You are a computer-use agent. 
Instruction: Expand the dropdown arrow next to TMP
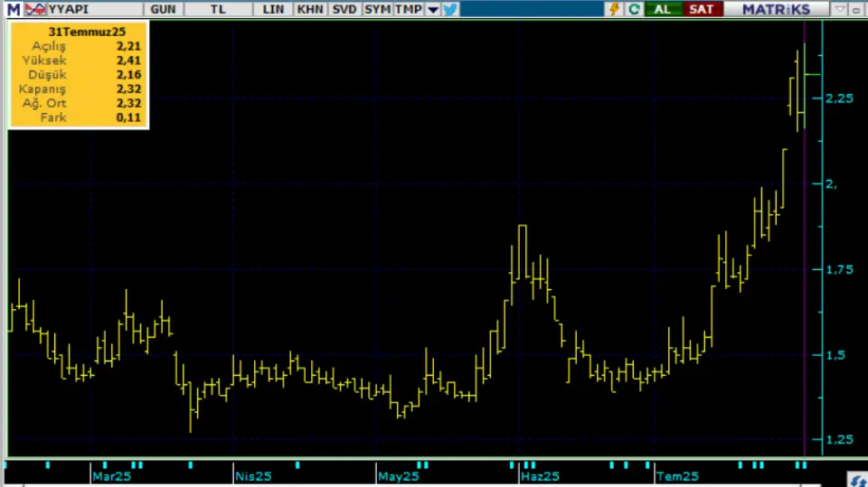(x=433, y=9)
